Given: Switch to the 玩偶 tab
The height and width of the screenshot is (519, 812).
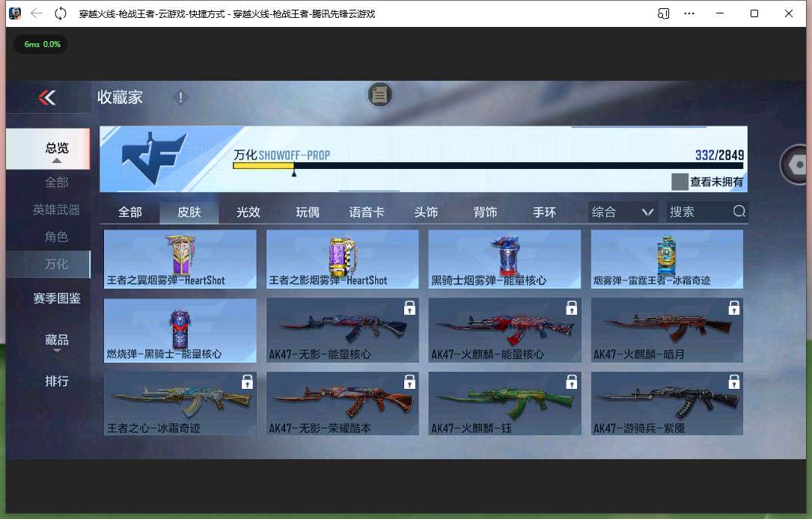Looking at the screenshot, I should pyautogui.click(x=308, y=212).
